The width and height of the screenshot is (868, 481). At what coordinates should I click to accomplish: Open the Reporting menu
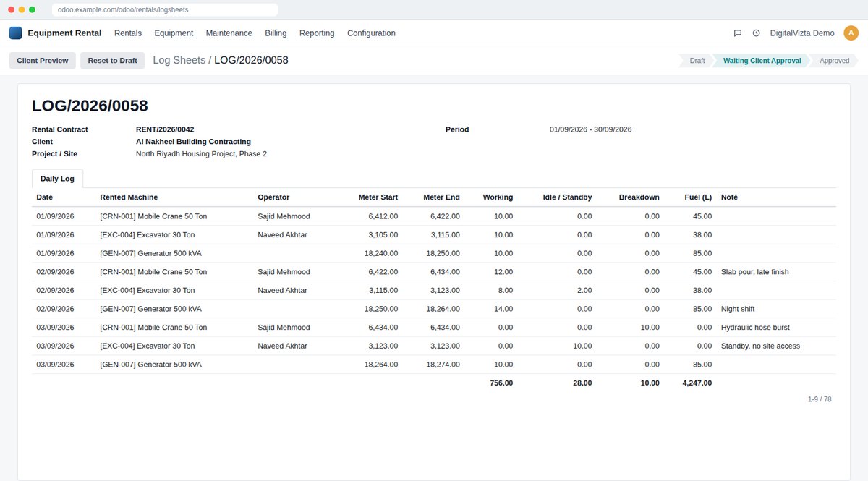tap(317, 33)
